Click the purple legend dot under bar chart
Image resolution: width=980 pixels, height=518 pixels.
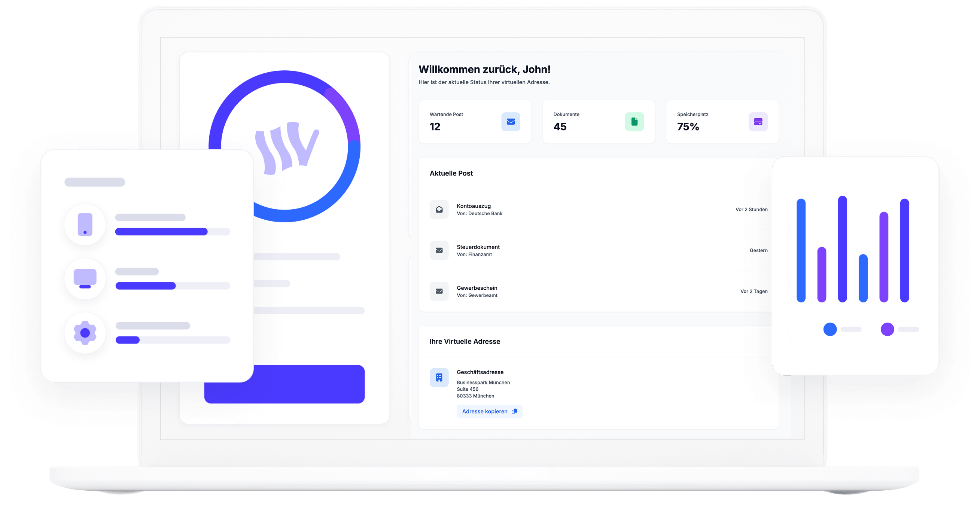887,329
